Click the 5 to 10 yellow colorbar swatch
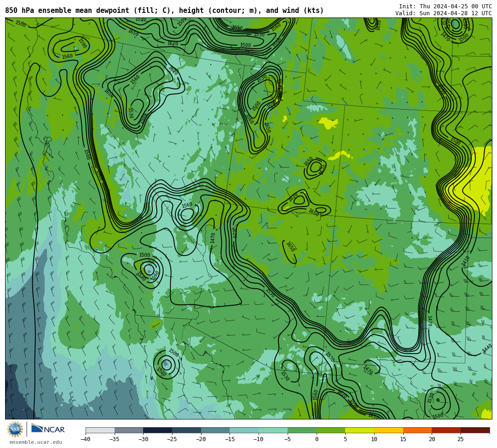 click(x=360, y=430)
